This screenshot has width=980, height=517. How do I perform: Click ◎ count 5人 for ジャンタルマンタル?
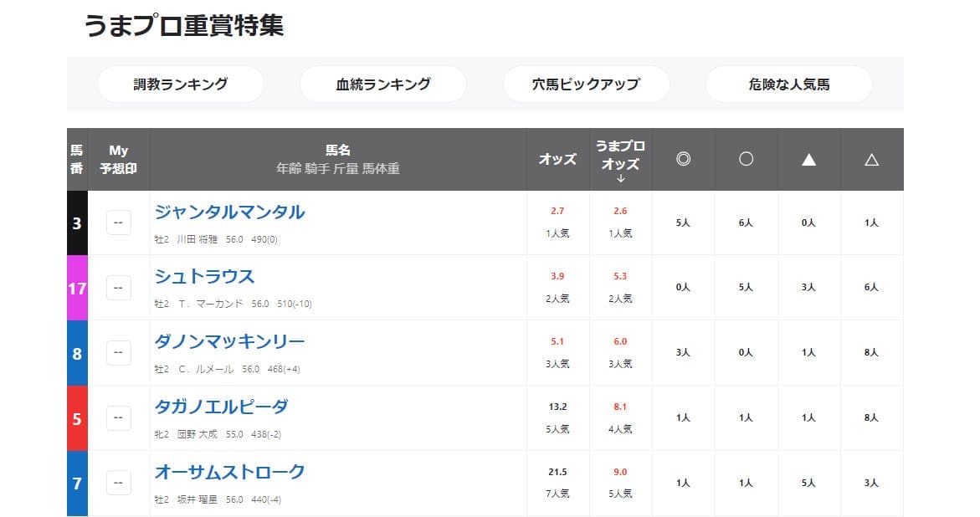(683, 223)
